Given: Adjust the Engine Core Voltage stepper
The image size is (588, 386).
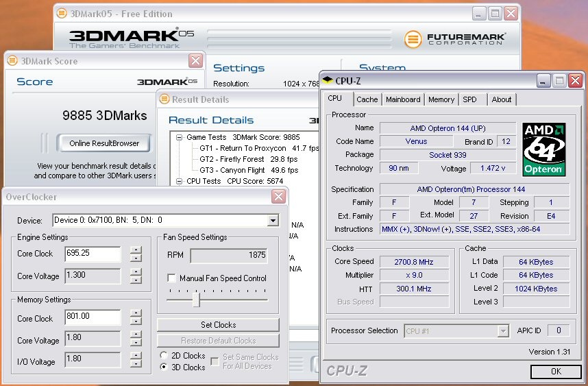Looking at the screenshot, I should click(x=136, y=276).
